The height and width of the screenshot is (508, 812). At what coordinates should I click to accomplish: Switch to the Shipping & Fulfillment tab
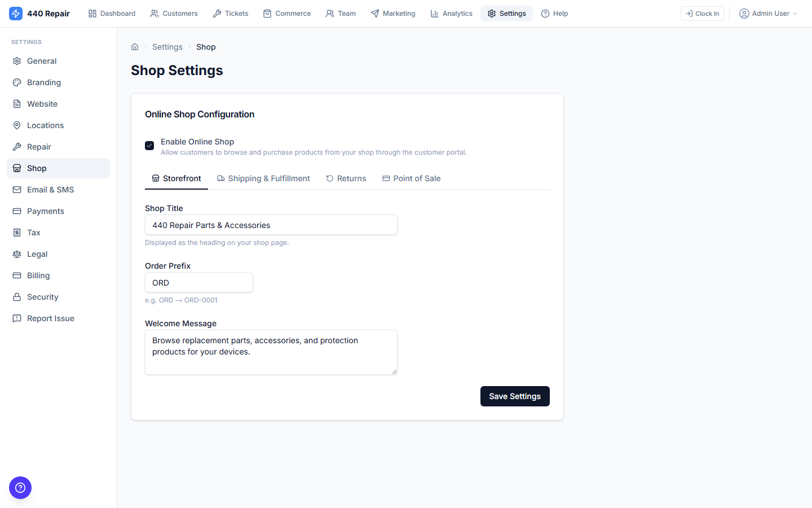(x=263, y=178)
